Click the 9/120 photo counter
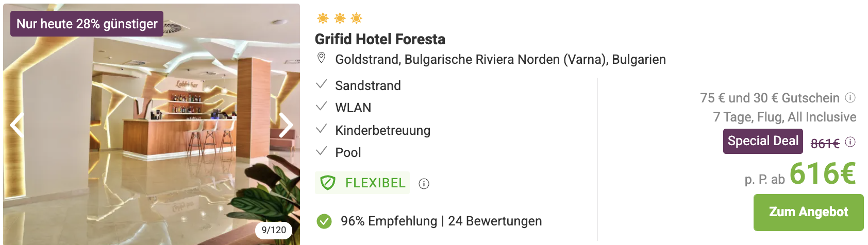Viewport: 868px width, 245px height. pos(274,230)
